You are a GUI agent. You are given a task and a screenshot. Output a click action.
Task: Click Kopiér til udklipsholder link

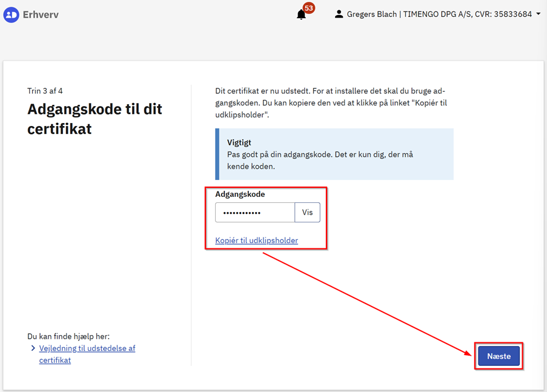pos(256,241)
